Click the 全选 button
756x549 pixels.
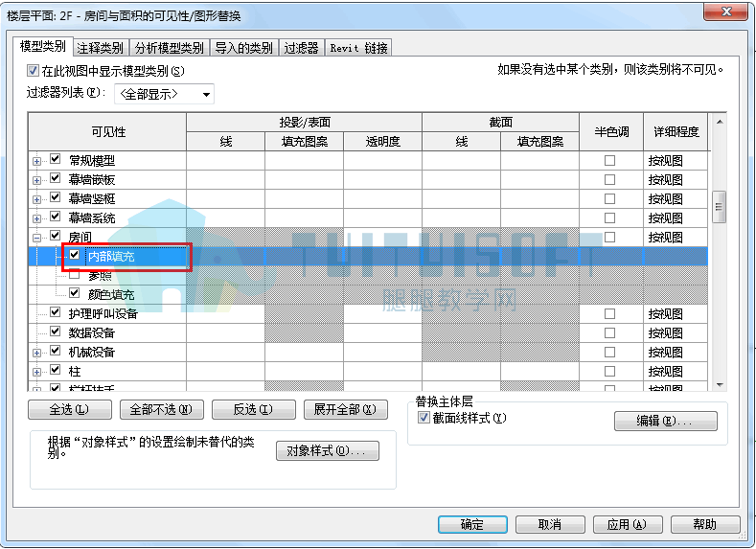click(70, 410)
